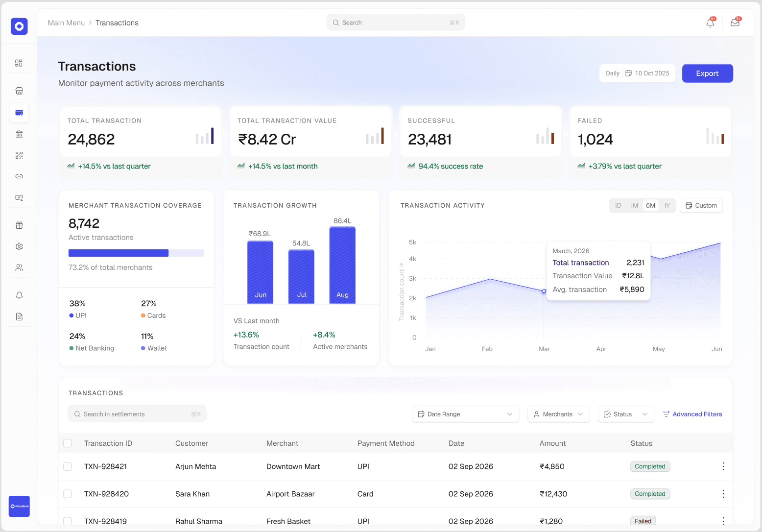Open the Daily 10 Oct 2025 date selector
Viewport: 762px width, 532px height.
[x=638, y=73]
